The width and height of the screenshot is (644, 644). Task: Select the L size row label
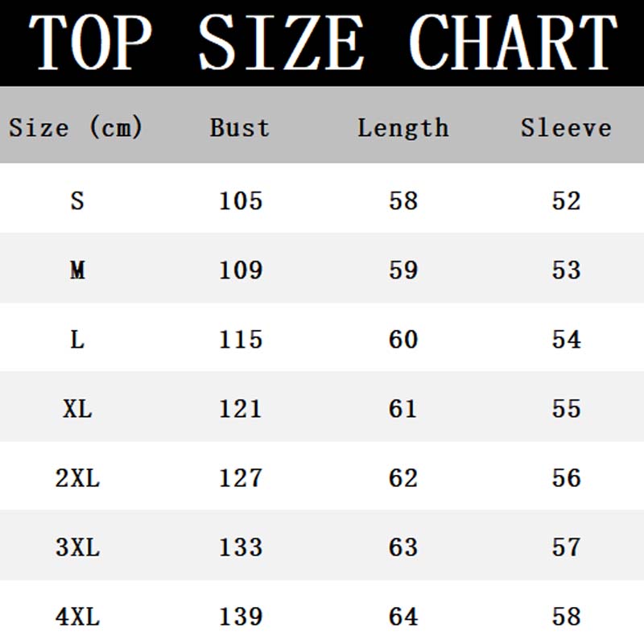pos(77,340)
